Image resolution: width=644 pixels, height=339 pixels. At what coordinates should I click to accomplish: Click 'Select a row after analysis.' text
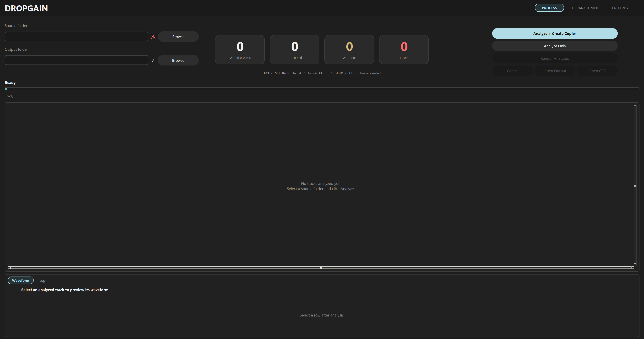coord(322,315)
